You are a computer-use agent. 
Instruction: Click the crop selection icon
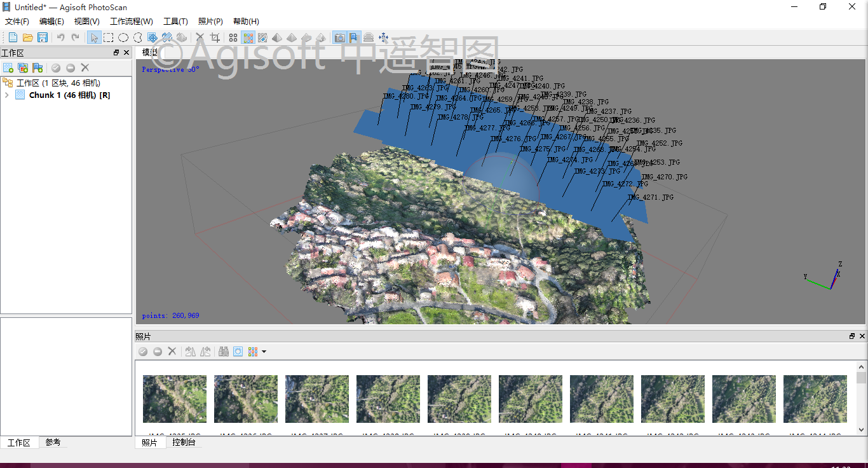pyautogui.click(x=215, y=38)
